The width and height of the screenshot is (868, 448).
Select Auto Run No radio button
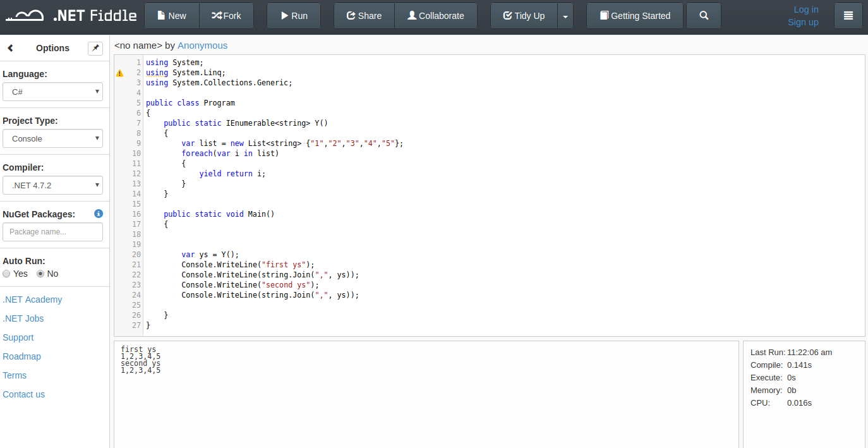tap(40, 274)
